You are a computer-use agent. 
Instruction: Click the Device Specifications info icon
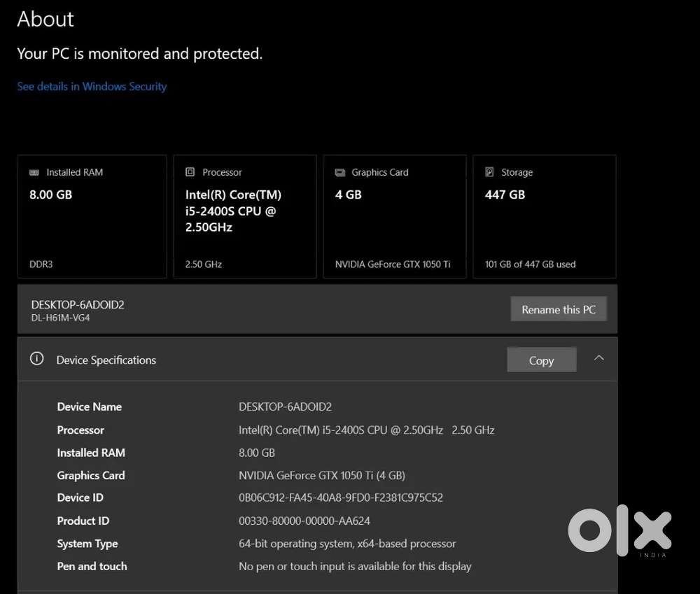point(36,359)
